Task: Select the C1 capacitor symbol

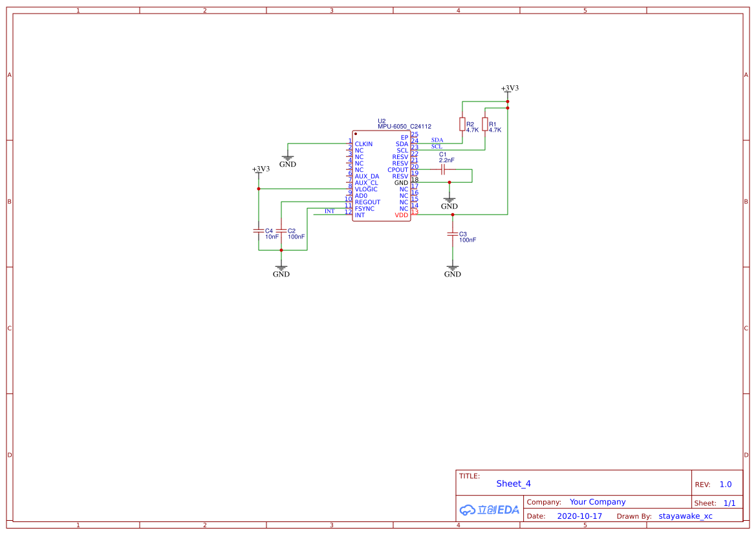Action: (x=443, y=169)
